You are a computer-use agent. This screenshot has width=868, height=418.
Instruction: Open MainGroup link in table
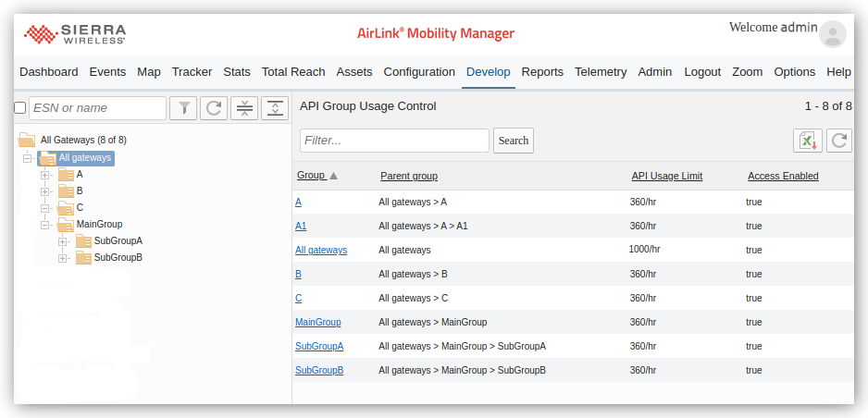tap(317, 322)
